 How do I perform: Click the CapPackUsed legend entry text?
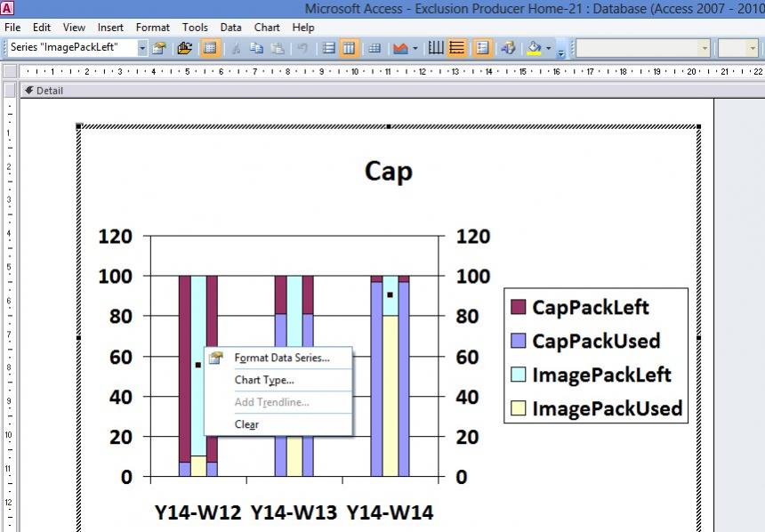[596, 341]
